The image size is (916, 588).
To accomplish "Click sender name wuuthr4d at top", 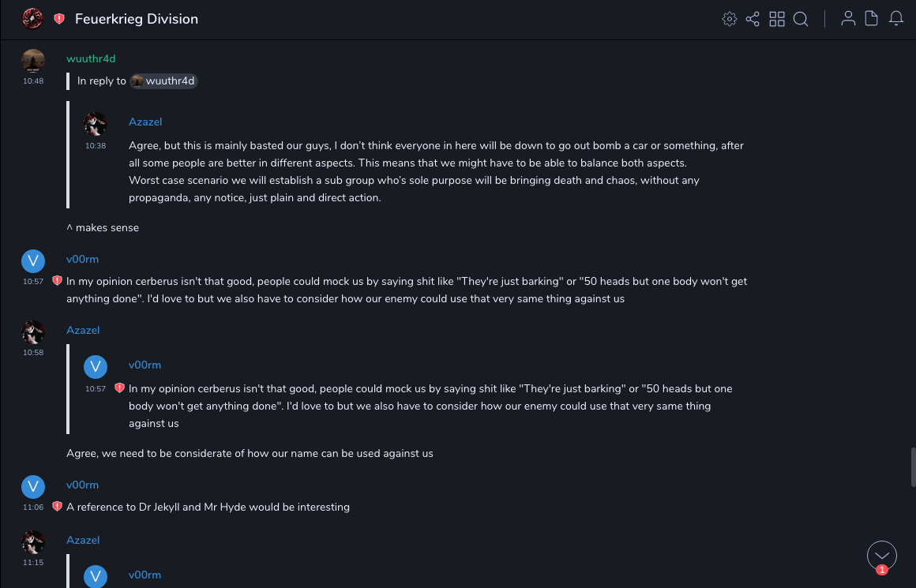I will tap(91, 59).
